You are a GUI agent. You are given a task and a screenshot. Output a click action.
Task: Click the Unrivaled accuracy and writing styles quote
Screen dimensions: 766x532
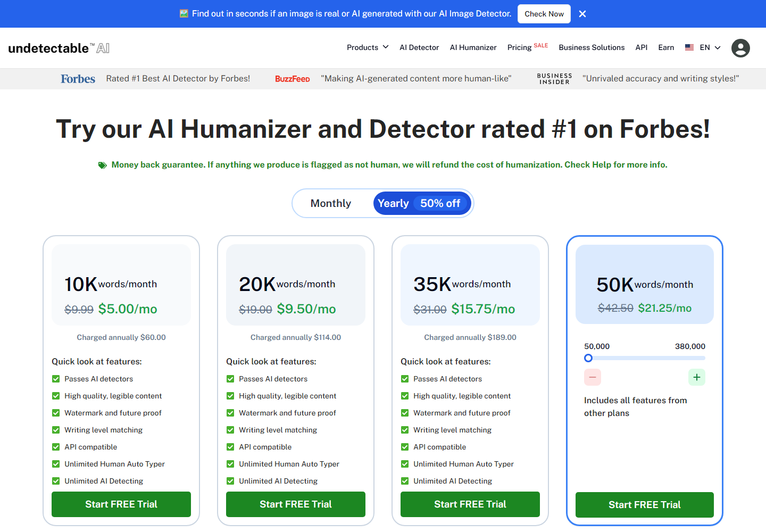click(661, 79)
